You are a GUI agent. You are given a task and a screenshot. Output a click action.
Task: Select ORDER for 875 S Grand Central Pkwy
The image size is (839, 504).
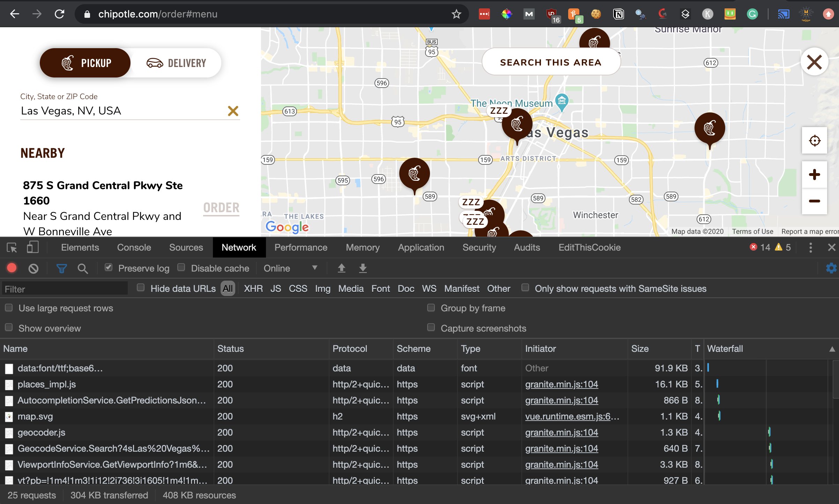[221, 208]
